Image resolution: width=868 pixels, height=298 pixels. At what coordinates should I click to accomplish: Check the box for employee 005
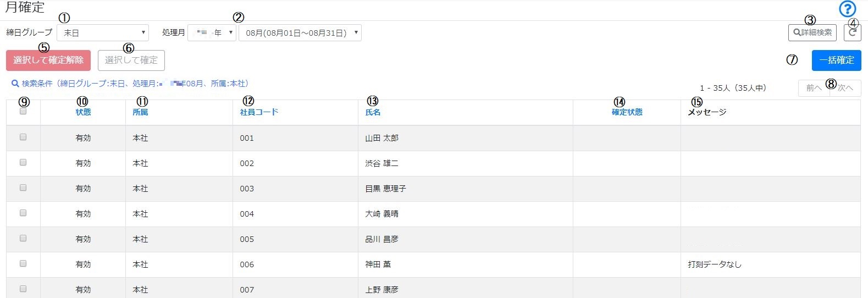pos(23,238)
